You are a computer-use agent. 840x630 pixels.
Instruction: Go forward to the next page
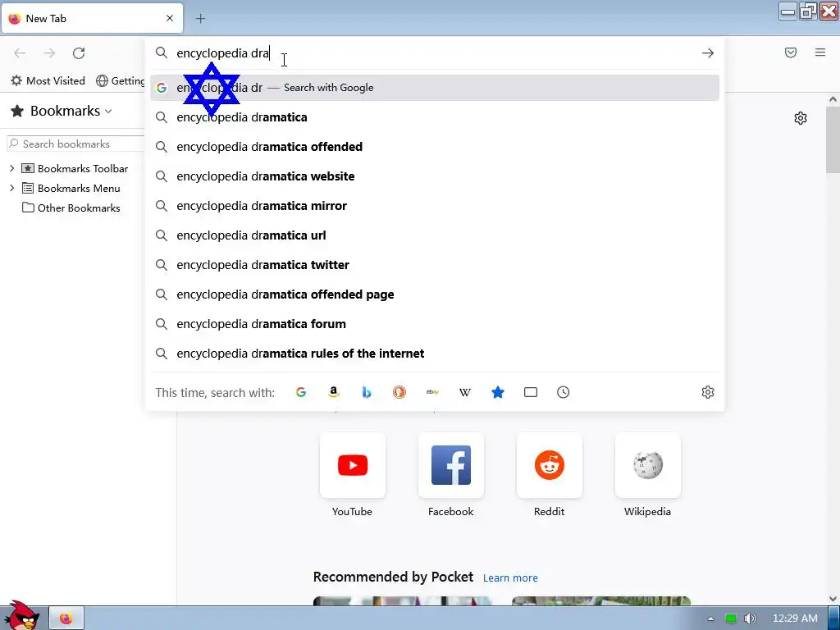point(49,53)
